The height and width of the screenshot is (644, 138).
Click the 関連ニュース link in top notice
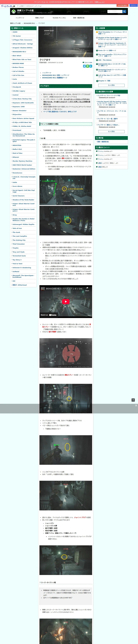(99, 2)
